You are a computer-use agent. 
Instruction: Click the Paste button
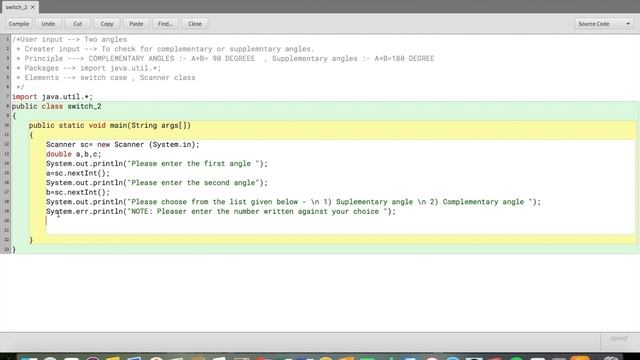click(136, 24)
